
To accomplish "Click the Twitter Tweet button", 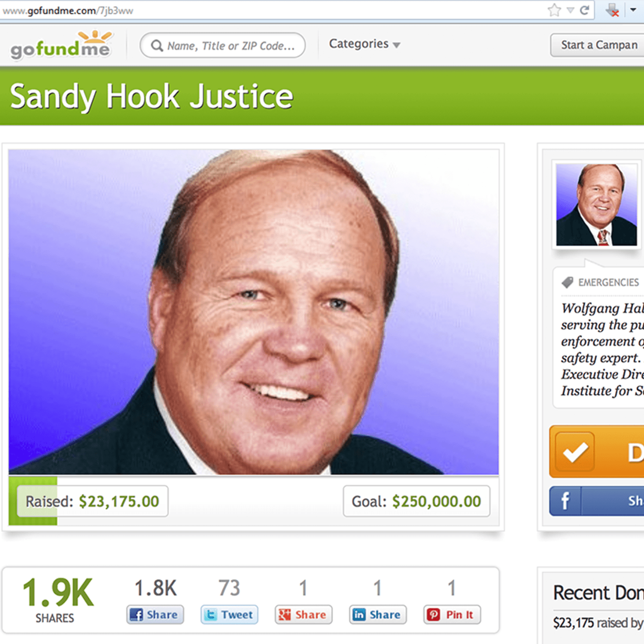I will coord(229,614).
